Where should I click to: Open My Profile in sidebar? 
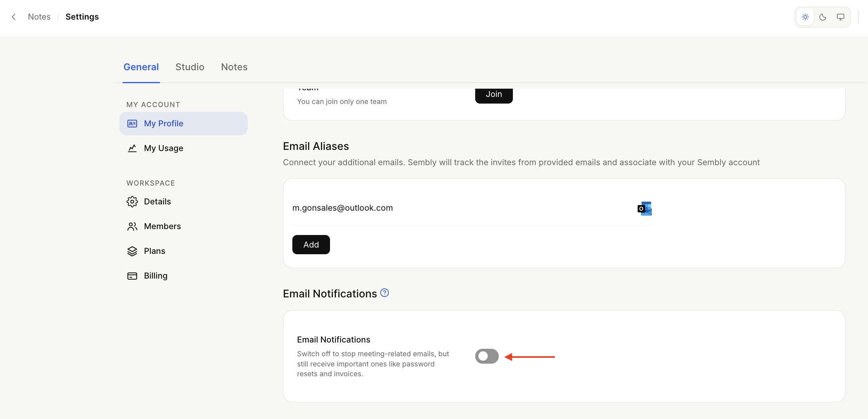click(x=183, y=124)
